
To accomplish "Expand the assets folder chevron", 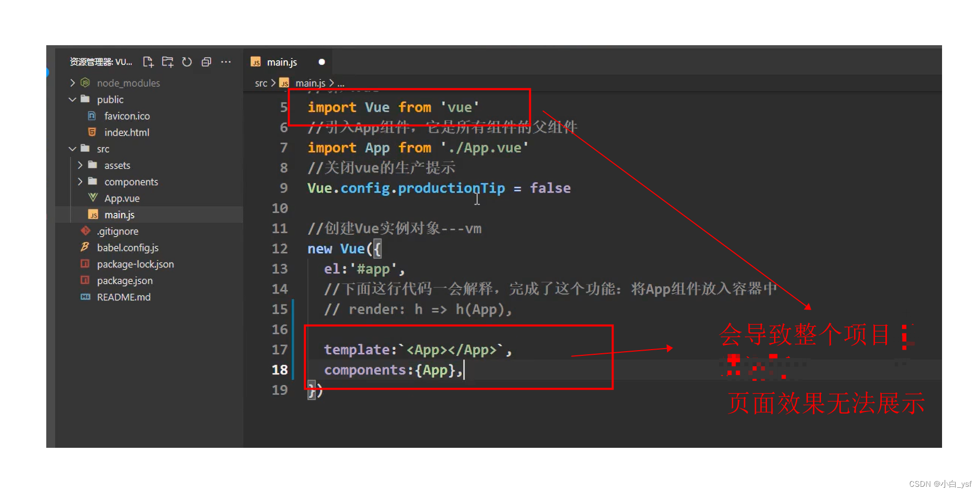I will 80,165.
